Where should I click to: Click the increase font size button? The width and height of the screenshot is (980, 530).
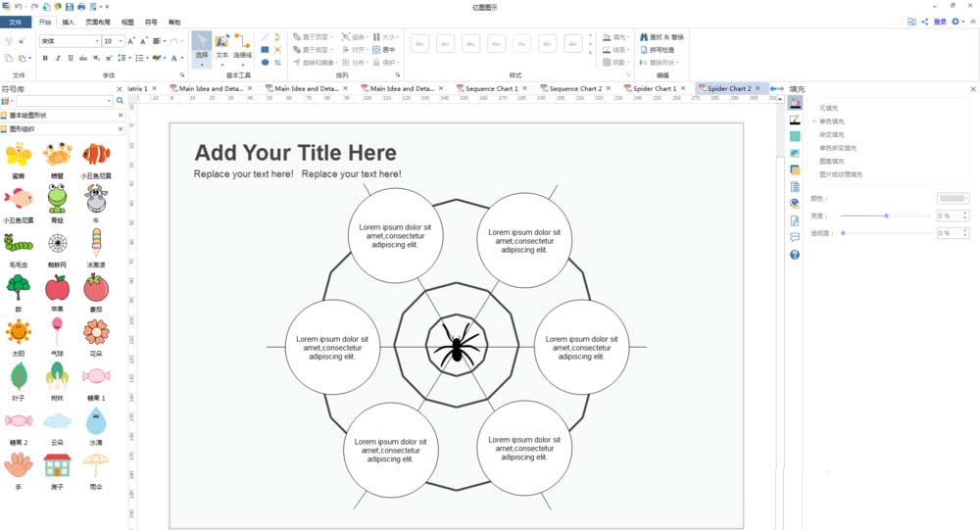tap(130, 41)
